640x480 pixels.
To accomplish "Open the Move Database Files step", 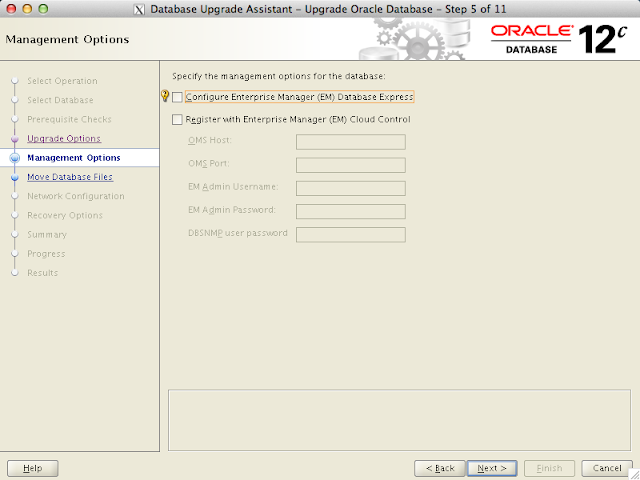I will click(70, 177).
